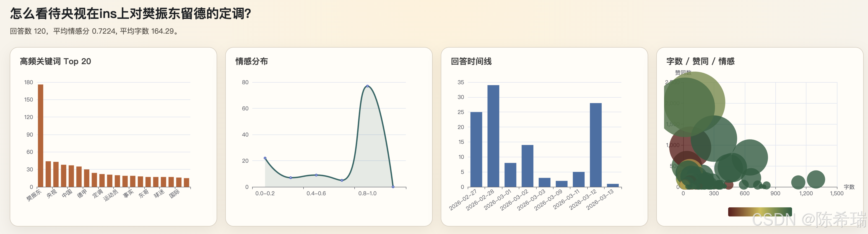Click the 2026-03-11 timeline bar
Viewport: 868px width, 234px height.
(579, 179)
